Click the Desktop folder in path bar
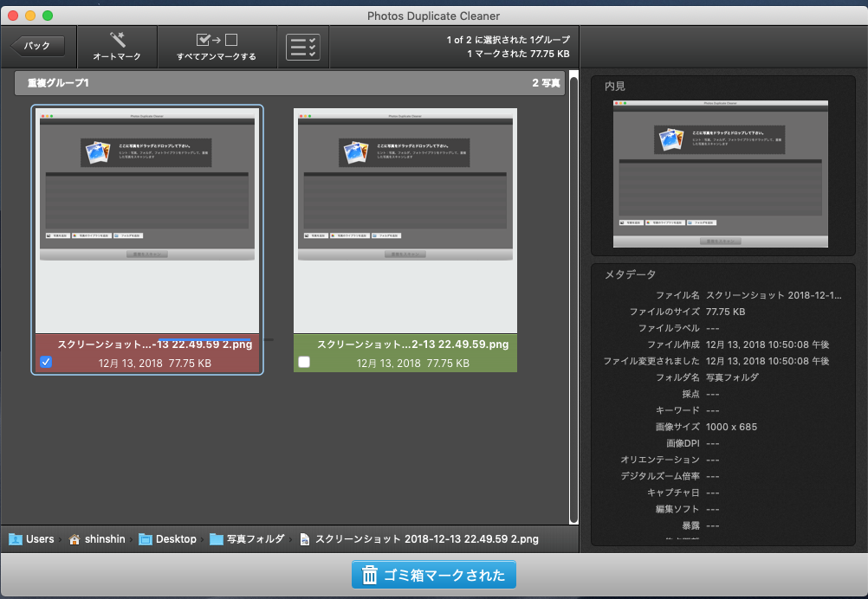Viewport: 868px width, 599px height. (x=168, y=538)
